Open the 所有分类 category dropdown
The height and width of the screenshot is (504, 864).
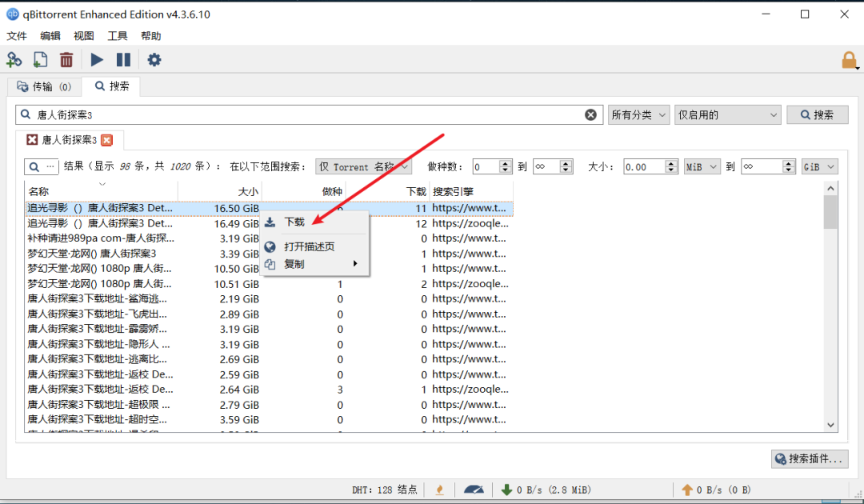pyautogui.click(x=638, y=114)
